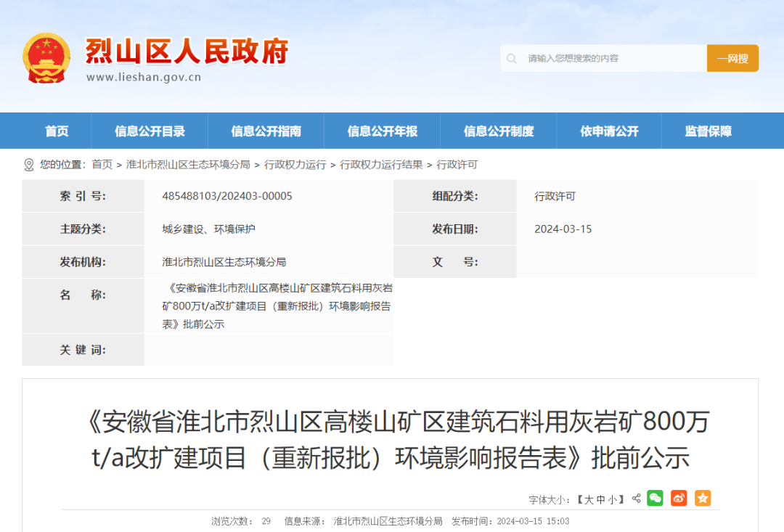Go to 信息公开年报 in navigation
This screenshot has height=532, width=784.
[x=383, y=131]
